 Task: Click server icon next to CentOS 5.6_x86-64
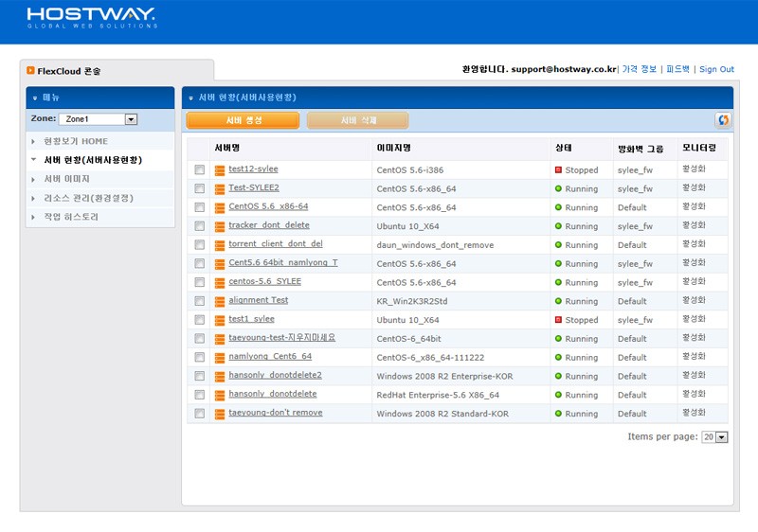click(x=220, y=207)
